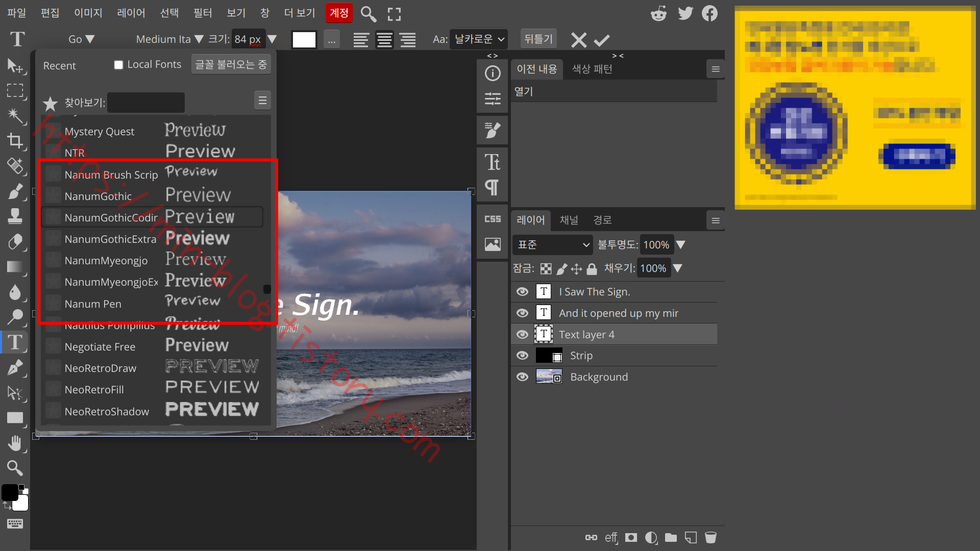980x551 pixels.
Task: Click the text color white swatch
Action: pos(304,39)
